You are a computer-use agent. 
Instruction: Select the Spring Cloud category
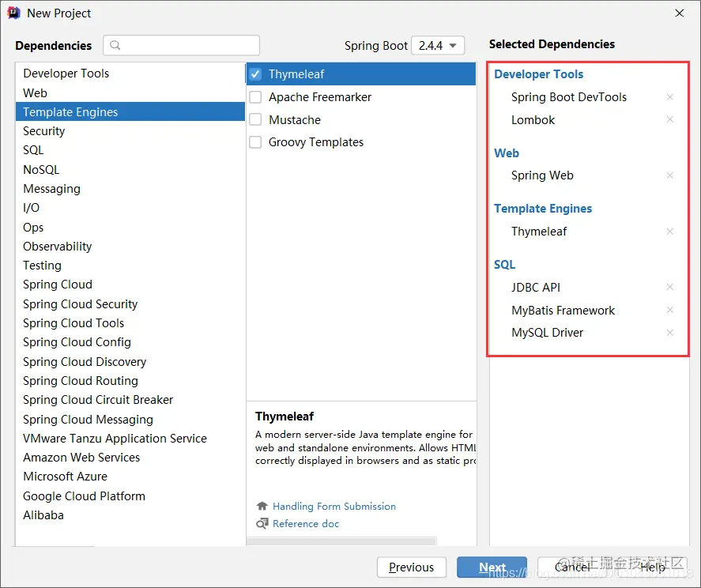point(130,285)
